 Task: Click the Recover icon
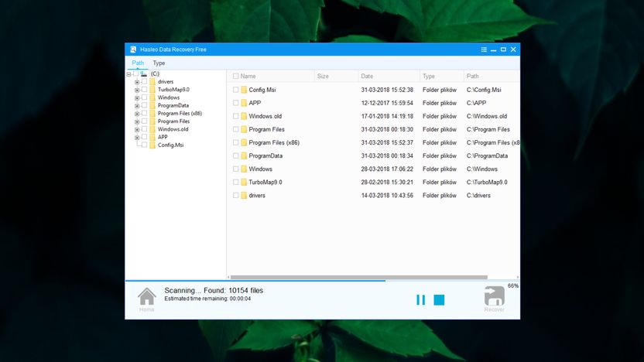point(494,296)
